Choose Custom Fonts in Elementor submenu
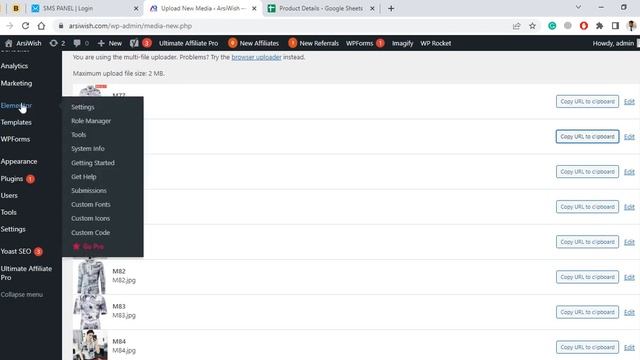Viewport: 640px width, 360px height. pyautogui.click(x=91, y=204)
